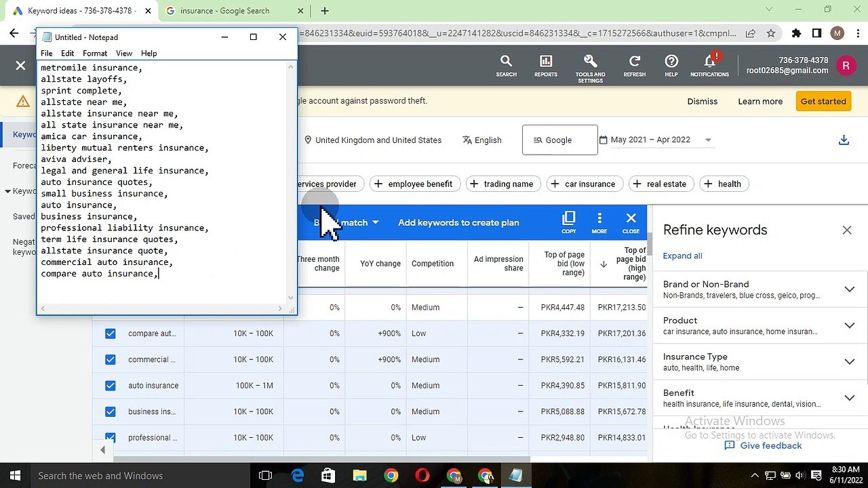The height and width of the screenshot is (488, 868).
Task: Uncheck the 'auto insurance' keyword row
Action: [111, 386]
